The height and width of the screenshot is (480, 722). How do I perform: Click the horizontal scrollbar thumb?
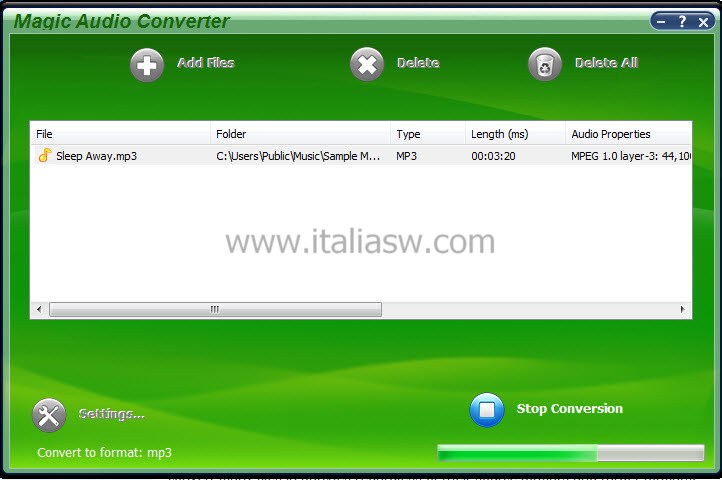tap(215, 309)
